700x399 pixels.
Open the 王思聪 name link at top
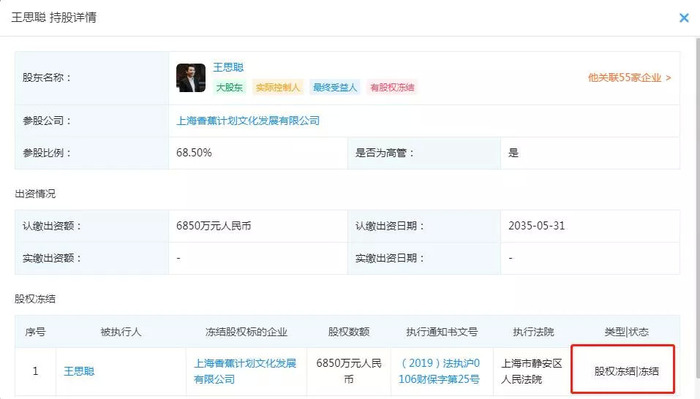click(x=228, y=67)
